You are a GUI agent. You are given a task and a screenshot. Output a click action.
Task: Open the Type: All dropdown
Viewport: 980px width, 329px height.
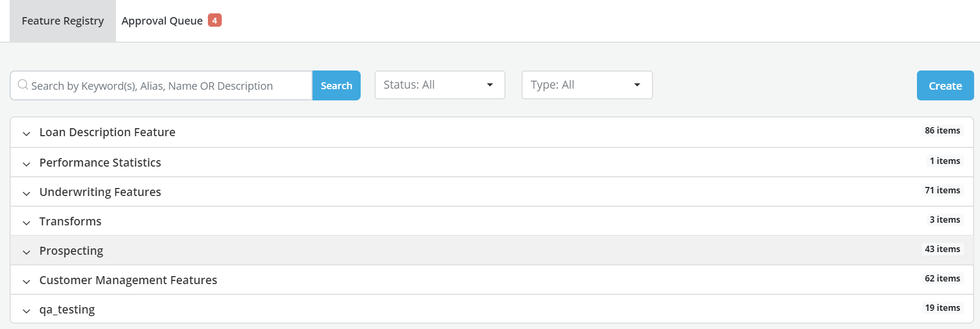[x=587, y=85]
